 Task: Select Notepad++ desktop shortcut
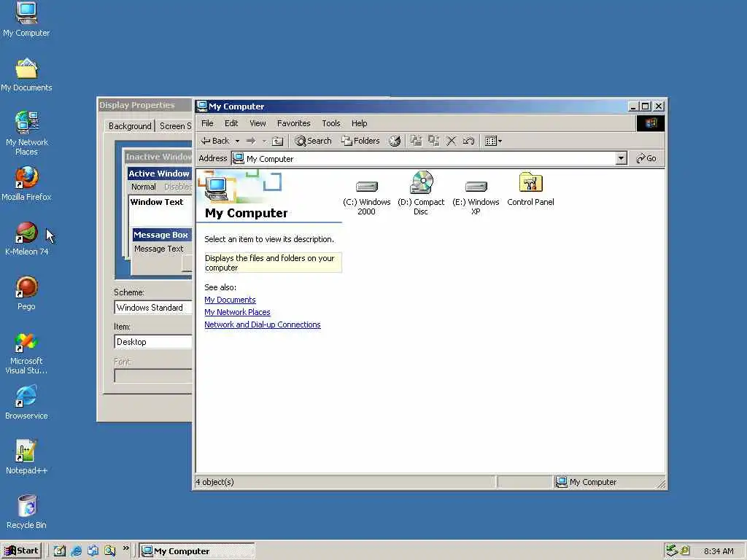click(x=26, y=458)
